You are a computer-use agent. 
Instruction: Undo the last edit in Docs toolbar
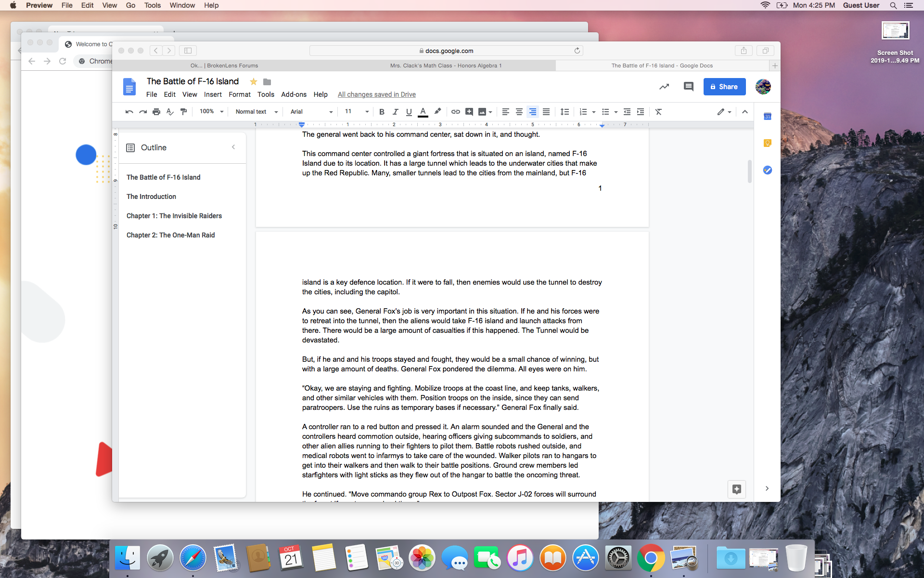(x=129, y=112)
